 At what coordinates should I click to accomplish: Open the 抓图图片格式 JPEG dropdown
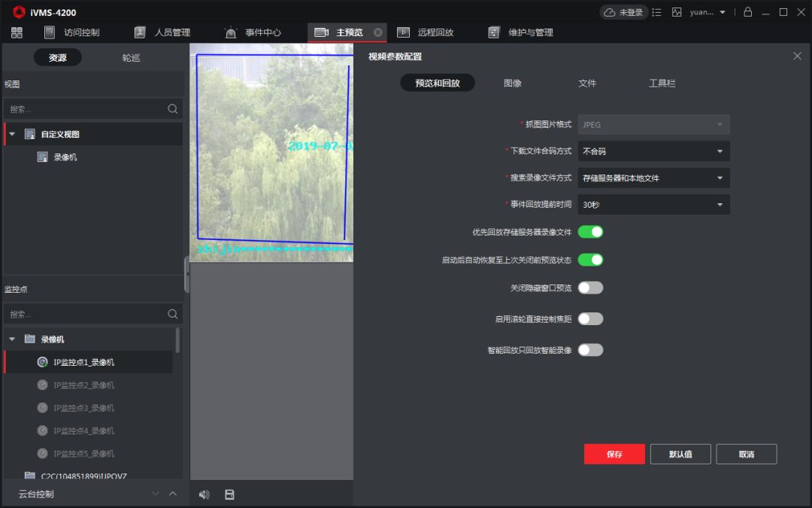pyautogui.click(x=653, y=124)
